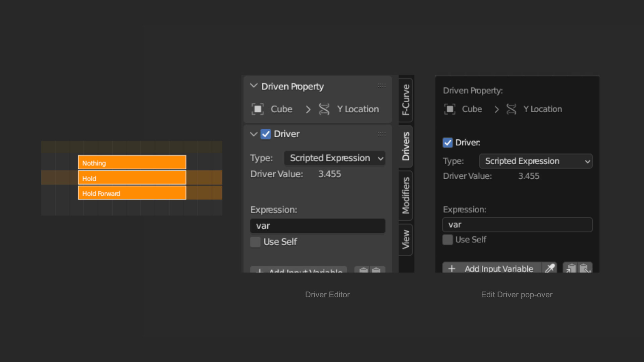Open Type dropdown Scripted Expression in Driver Editor
The height and width of the screenshot is (362, 644).
click(335, 158)
